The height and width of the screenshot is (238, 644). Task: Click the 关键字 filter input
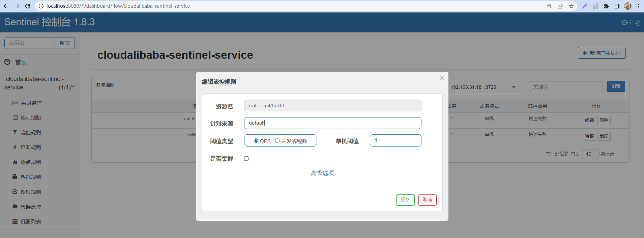click(565, 87)
